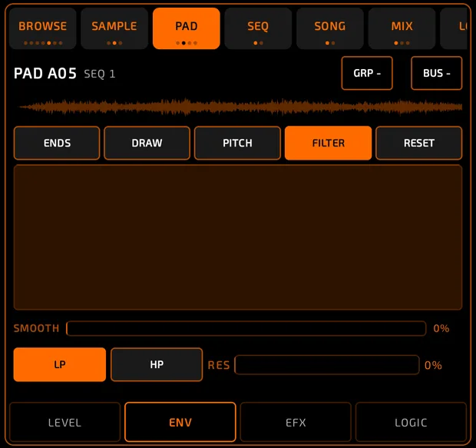Click the RESET envelope button
Viewport: 476px width, 448px height.
(x=419, y=143)
